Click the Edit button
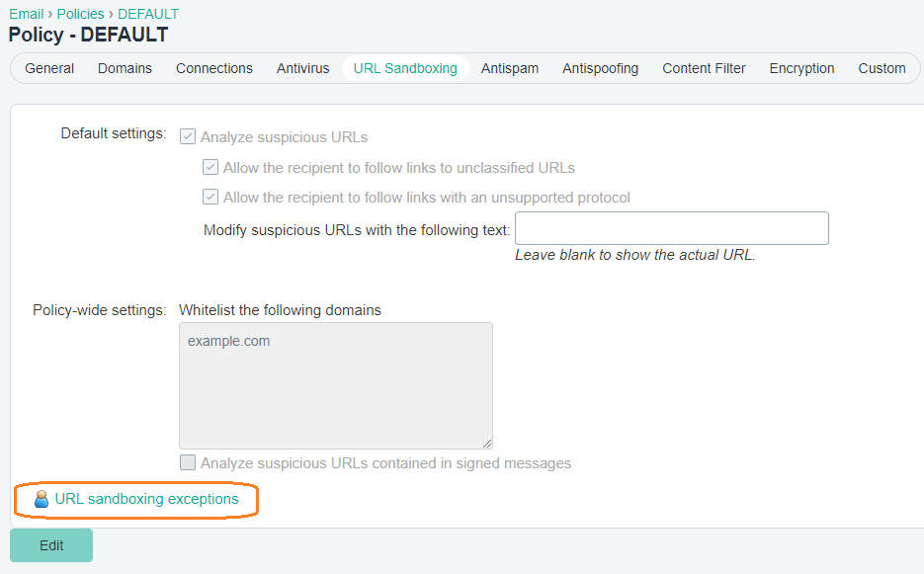Screen dimensions: 924x574 coord(50,544)
